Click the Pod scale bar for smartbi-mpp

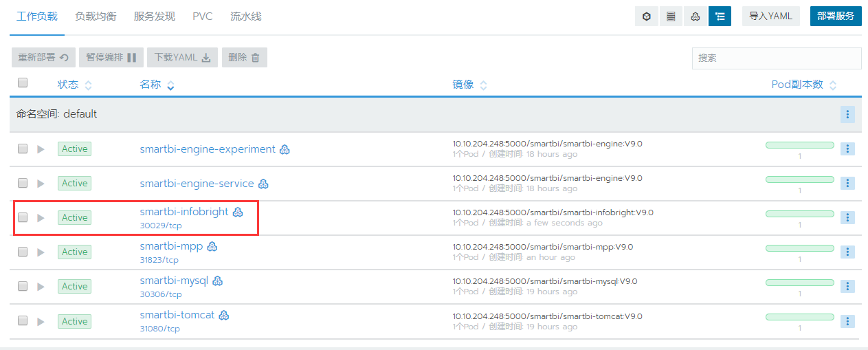tap(799, 248)
